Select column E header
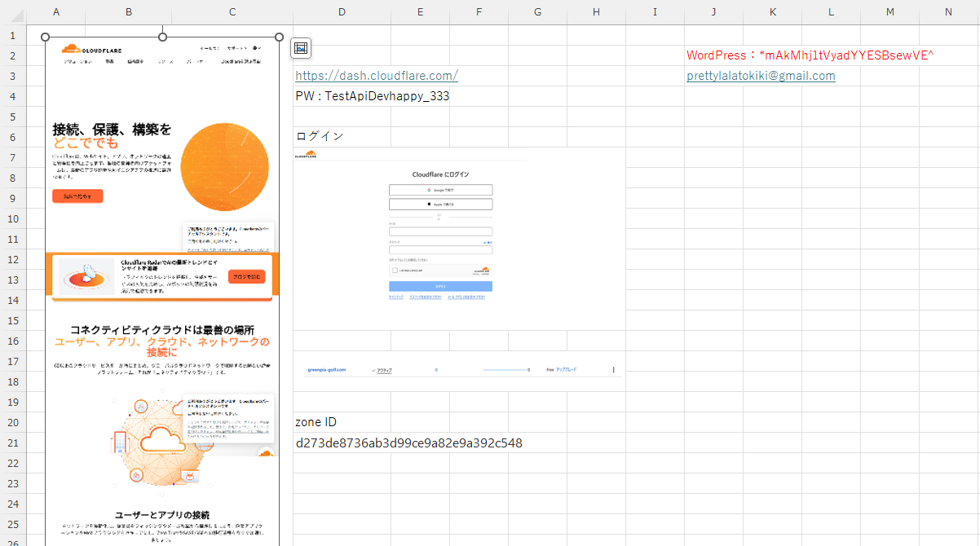This screenshot has height=546, width=980. [x=420, y=12]
